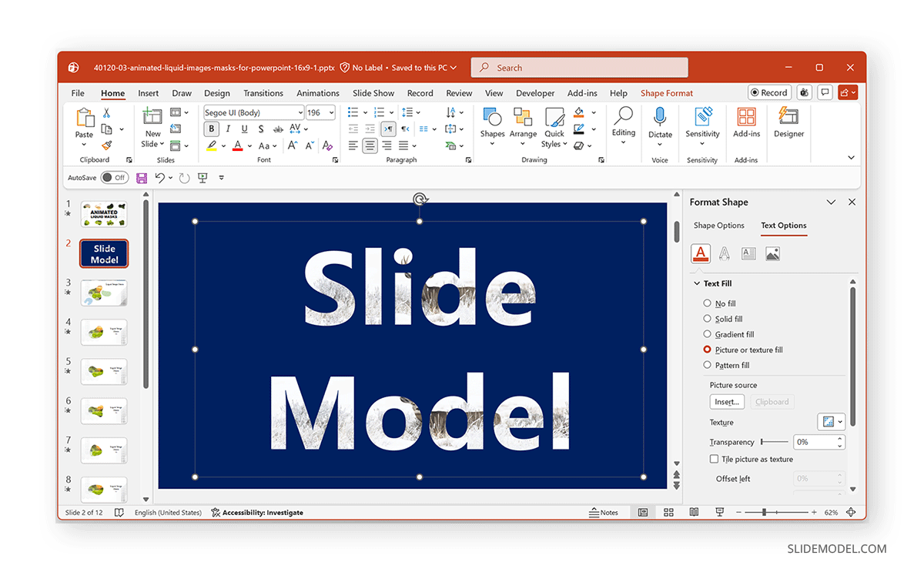The width and height of the screenshot is (924, 572).
Task: Open the Notes pane
Action: (604, 512)
